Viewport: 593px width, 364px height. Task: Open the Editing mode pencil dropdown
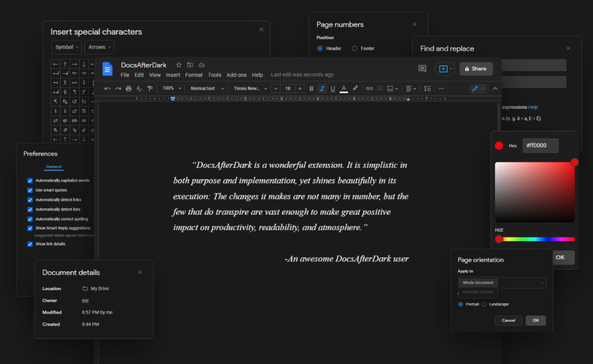pos(477,89)
